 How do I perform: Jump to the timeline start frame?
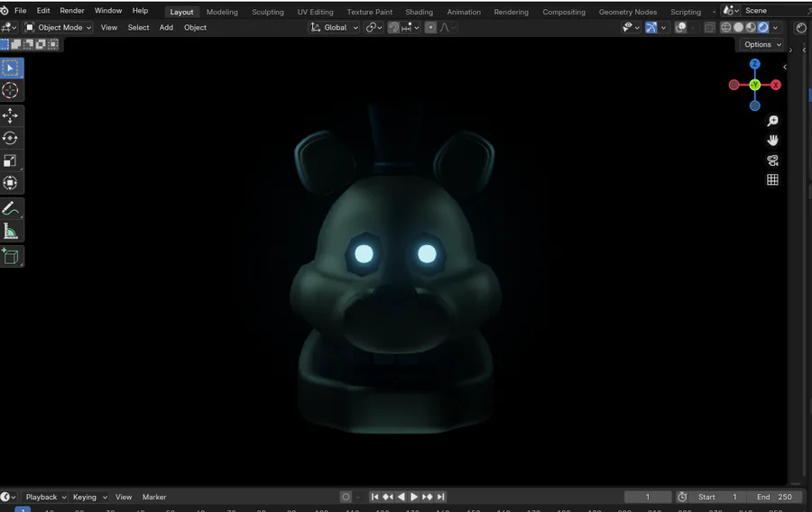pos(374,497)
